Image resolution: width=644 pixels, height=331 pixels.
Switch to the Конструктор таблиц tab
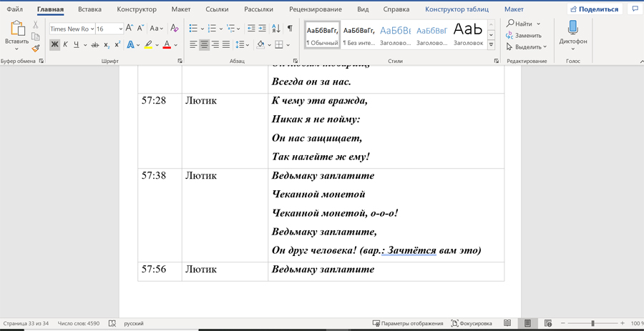(x=457, y=9)
